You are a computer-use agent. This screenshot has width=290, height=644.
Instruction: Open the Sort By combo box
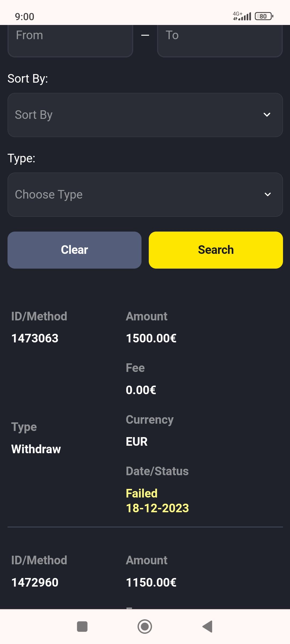134,115
